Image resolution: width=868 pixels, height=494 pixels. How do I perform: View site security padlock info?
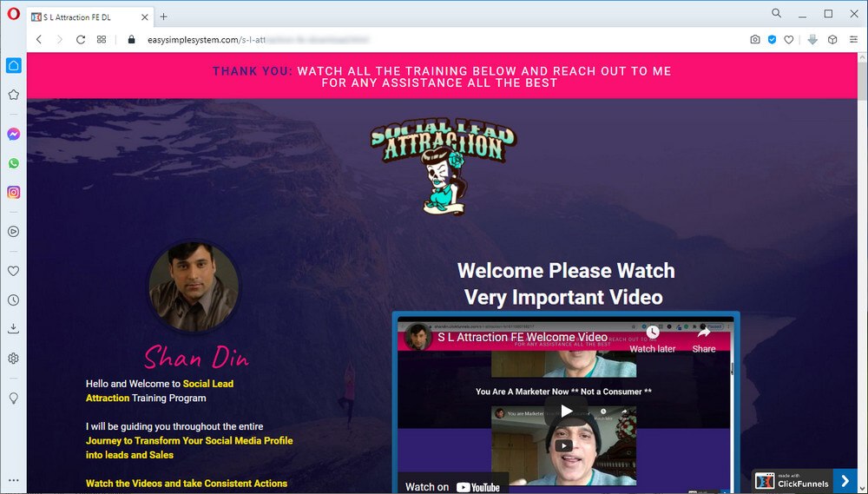click(x=131, y=39)
